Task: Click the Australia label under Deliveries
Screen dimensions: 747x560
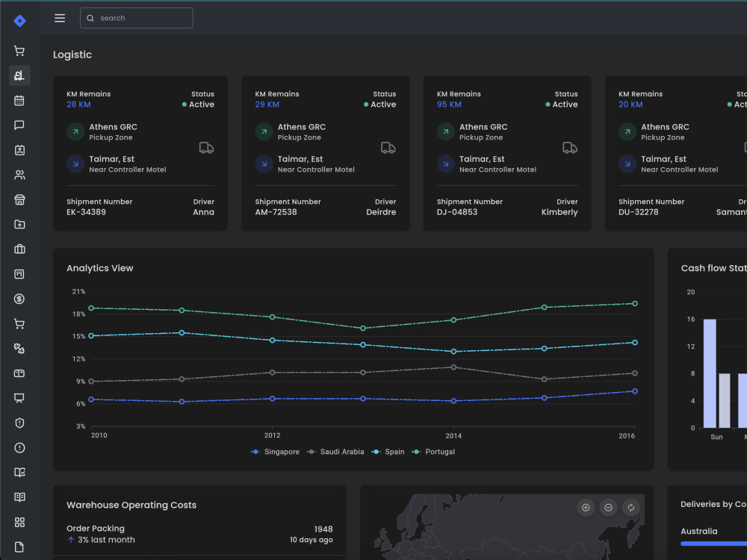Action: pyautogui.click(x=699, y=532)
